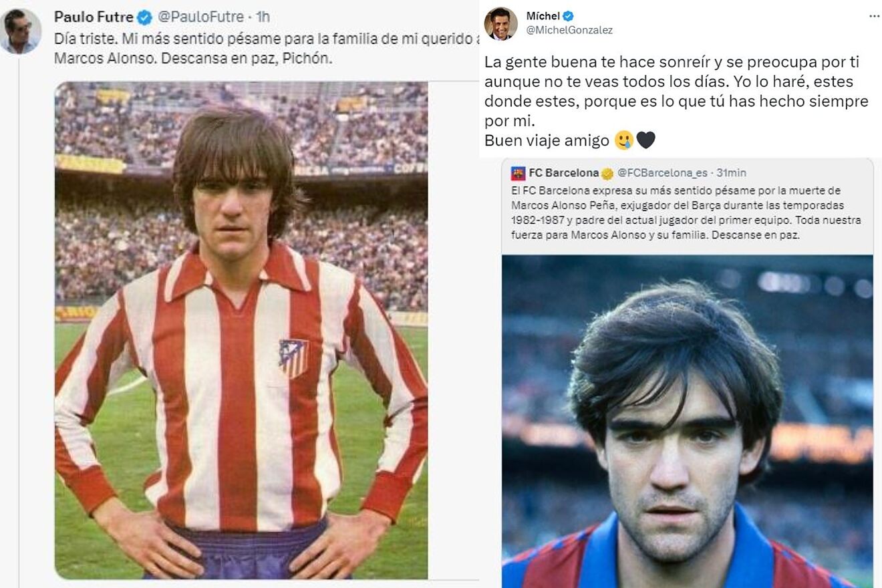Click the @MichelGonzalez handle

569,30
